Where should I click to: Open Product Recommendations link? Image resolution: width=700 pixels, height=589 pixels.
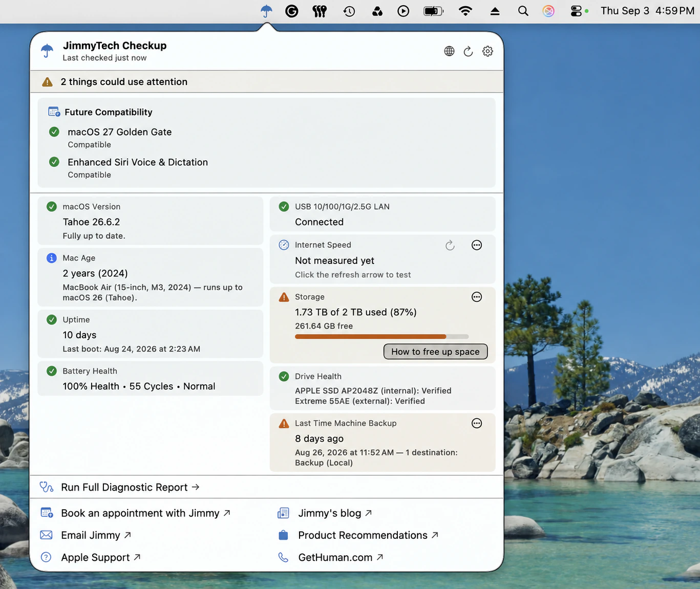(x=368, y=535)
